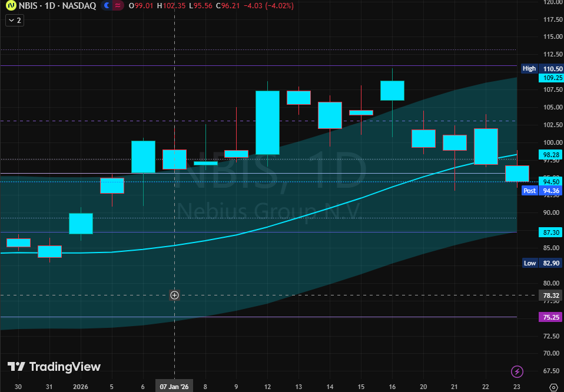
Task: Open symbol search via NBIS · 1D · NASDAQ title
Action: (x=57, y=6)
